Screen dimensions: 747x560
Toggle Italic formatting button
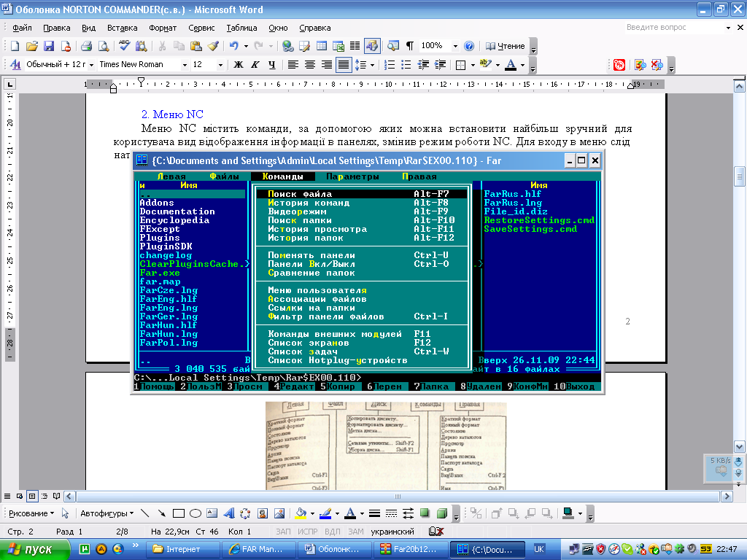pos(255,65)
